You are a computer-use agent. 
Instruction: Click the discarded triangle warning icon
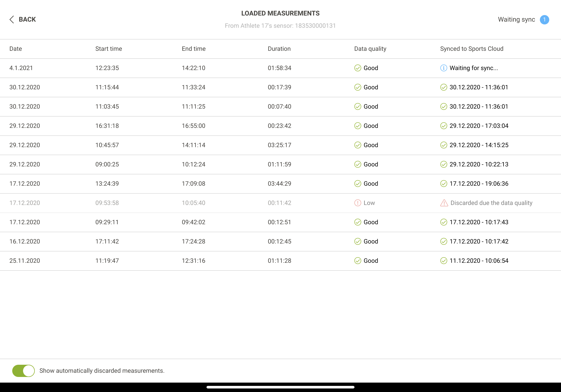[444, 203]
